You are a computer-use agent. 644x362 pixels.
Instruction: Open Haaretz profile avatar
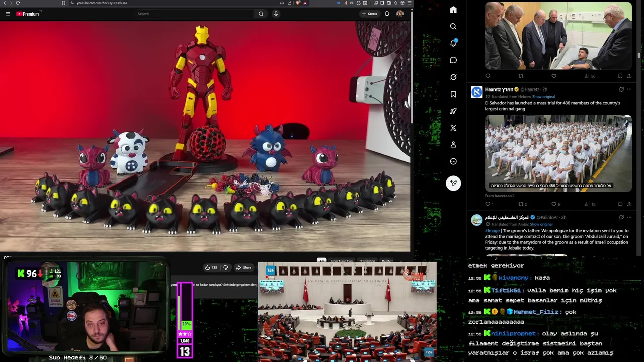[x=476, y=92]
